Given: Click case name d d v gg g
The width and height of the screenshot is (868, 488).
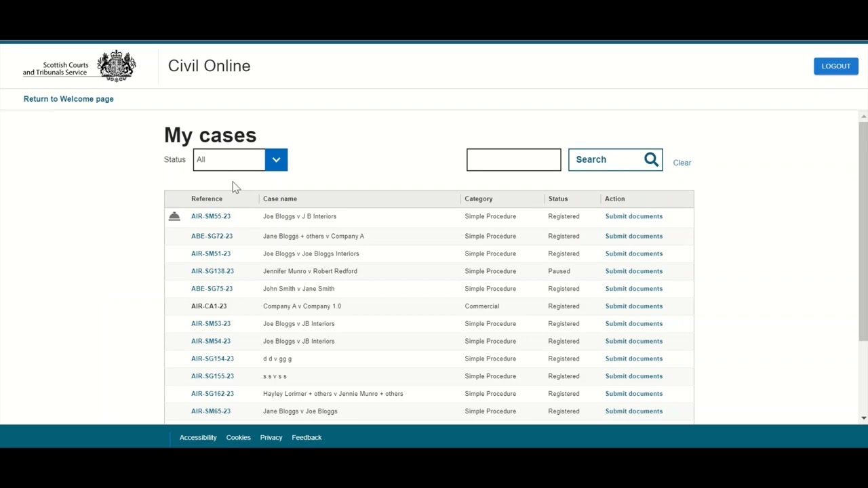Looking at the screenshot, I should pos(277,359).
